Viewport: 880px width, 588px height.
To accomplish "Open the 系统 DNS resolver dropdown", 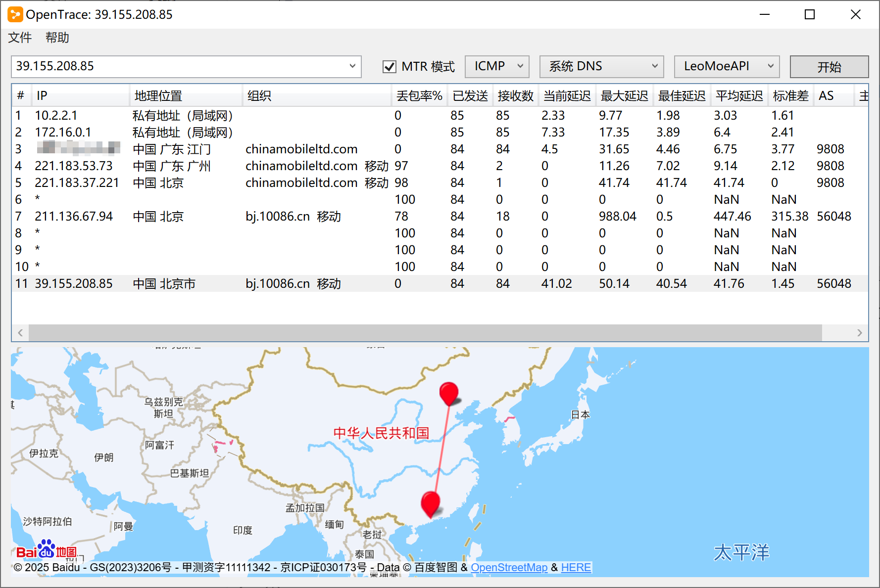I will click(602, 66).
